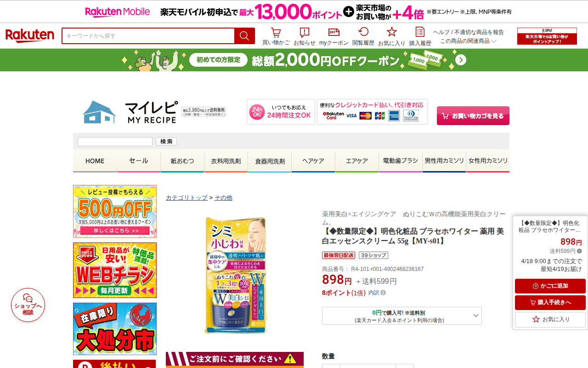Viewport: 588px width, 368px height.
Task: Click the shop search text field
Action: [x=115, y=142]
